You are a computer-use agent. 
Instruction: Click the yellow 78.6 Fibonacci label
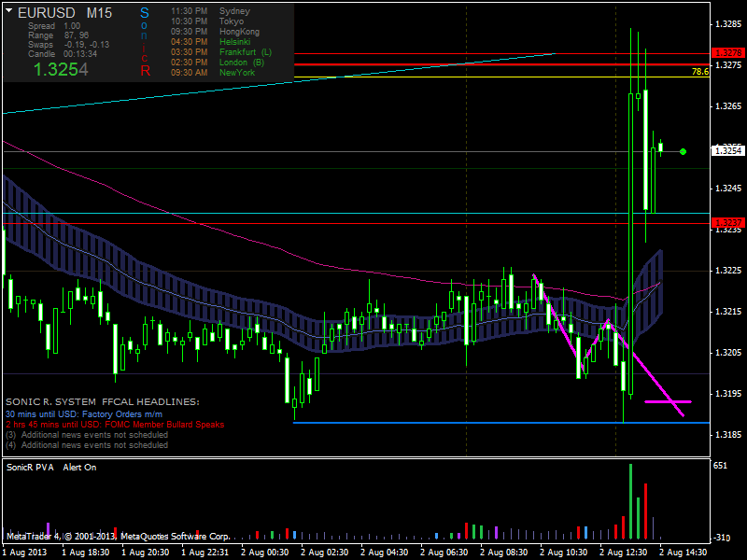[x=699, y=71]
